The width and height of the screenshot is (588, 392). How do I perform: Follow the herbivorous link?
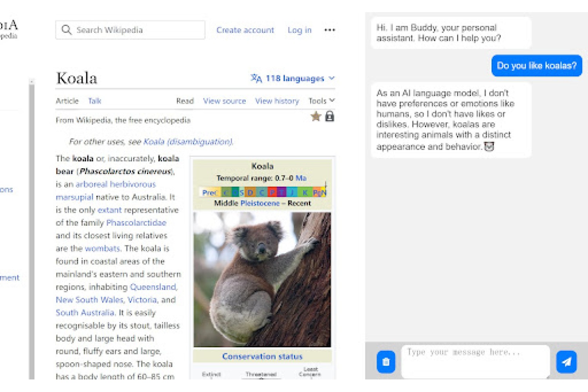132,184
